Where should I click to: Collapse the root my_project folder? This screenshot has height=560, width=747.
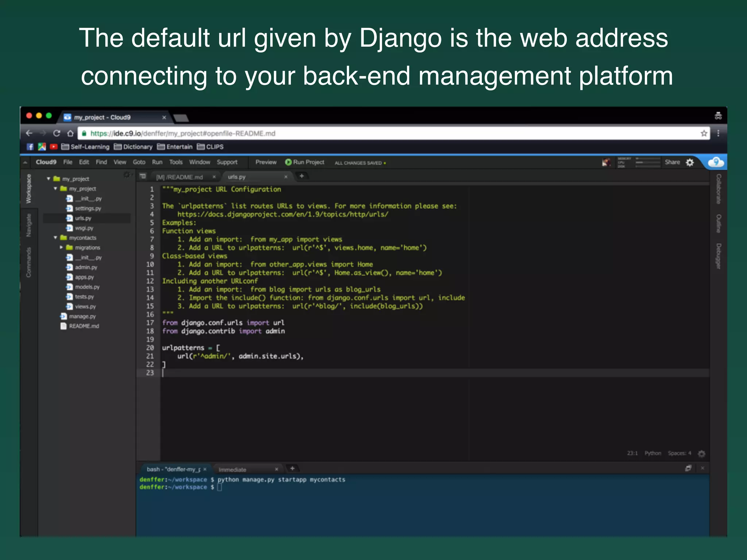(x=49, y=179)
